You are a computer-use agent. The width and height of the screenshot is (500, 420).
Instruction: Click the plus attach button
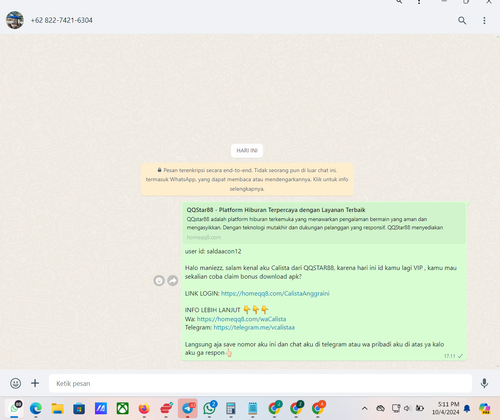35,383
